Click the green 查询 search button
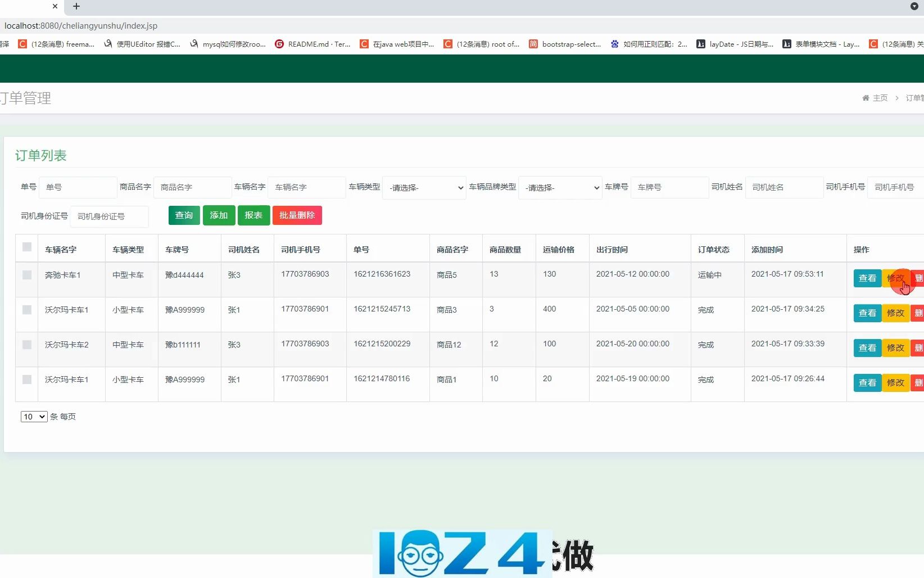 tap(184, 215)
